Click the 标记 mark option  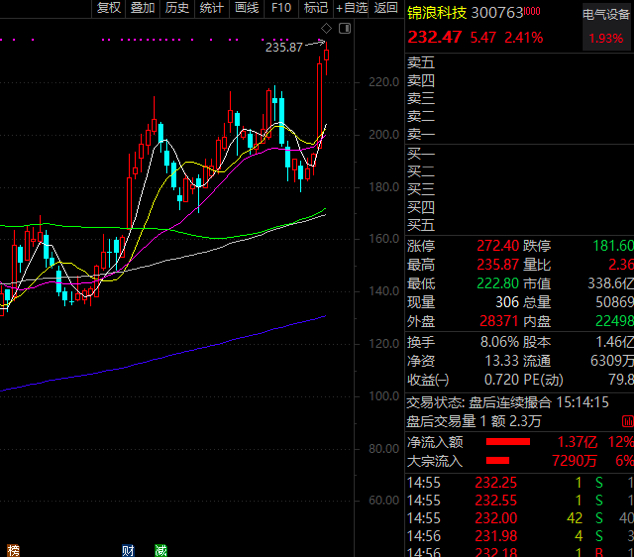click(316, 8)
